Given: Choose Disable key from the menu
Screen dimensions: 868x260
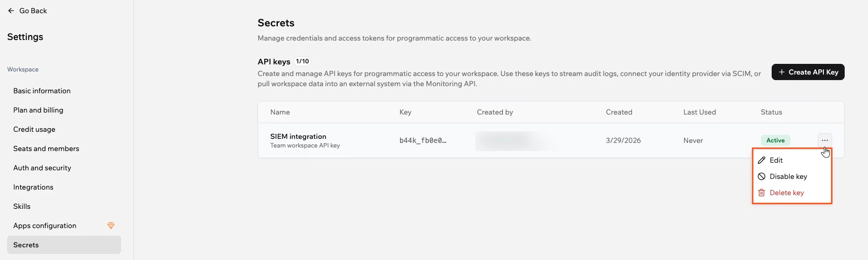Looking at the screenshot, I should coord(792,176).
